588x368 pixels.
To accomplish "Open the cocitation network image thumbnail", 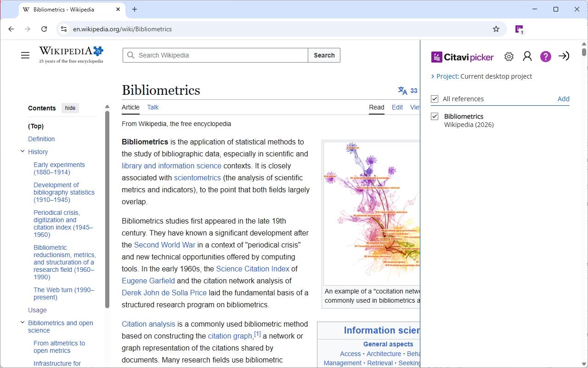I will click(x=372, y=213).
